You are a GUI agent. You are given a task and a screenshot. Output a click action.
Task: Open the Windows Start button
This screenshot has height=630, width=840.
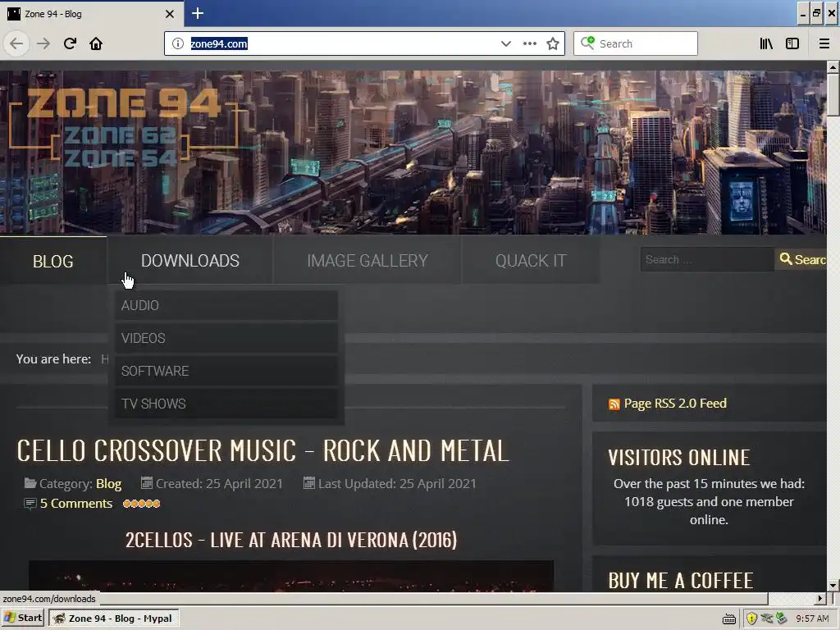(23, 619)
